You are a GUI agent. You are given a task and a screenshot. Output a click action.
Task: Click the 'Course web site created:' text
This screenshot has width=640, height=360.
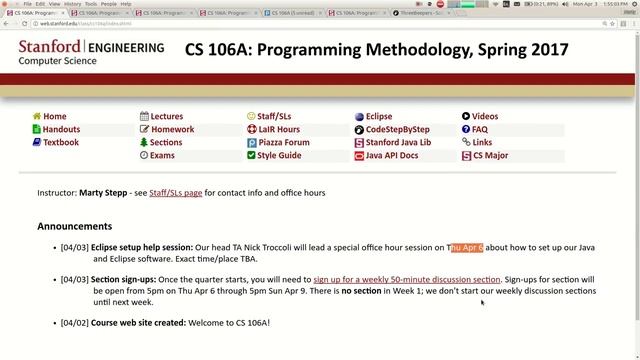tap(138, 323)
